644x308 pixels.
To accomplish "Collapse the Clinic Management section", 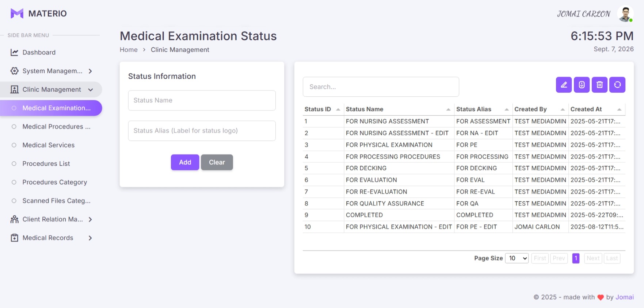I will 90,90.
